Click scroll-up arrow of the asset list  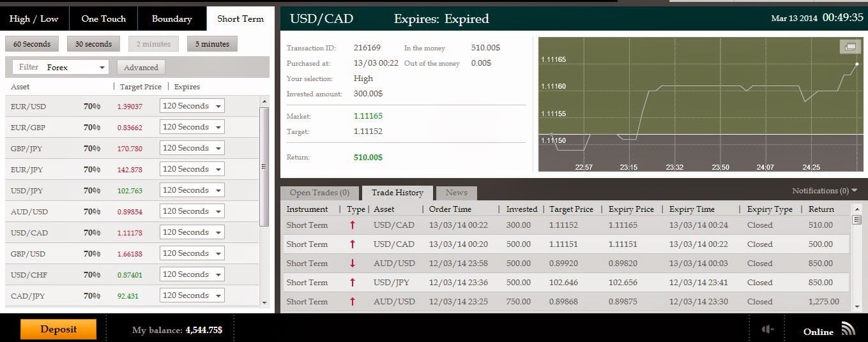pyautogui.click(x=264, y=101)
